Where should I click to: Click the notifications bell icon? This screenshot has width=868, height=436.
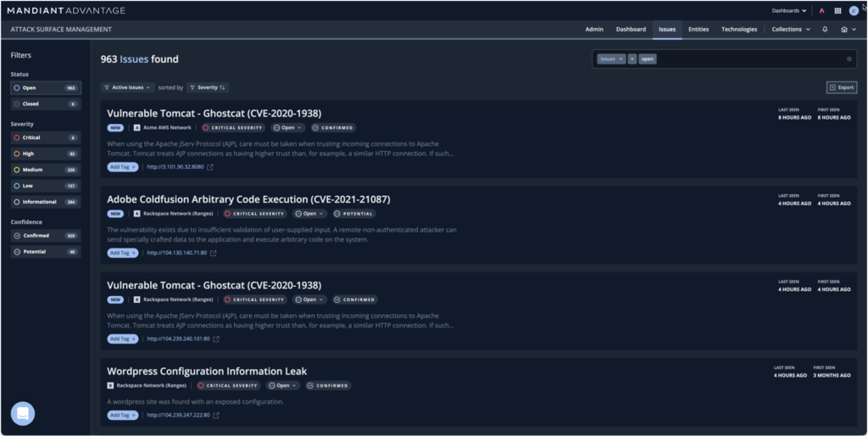(x=826, y=29)
